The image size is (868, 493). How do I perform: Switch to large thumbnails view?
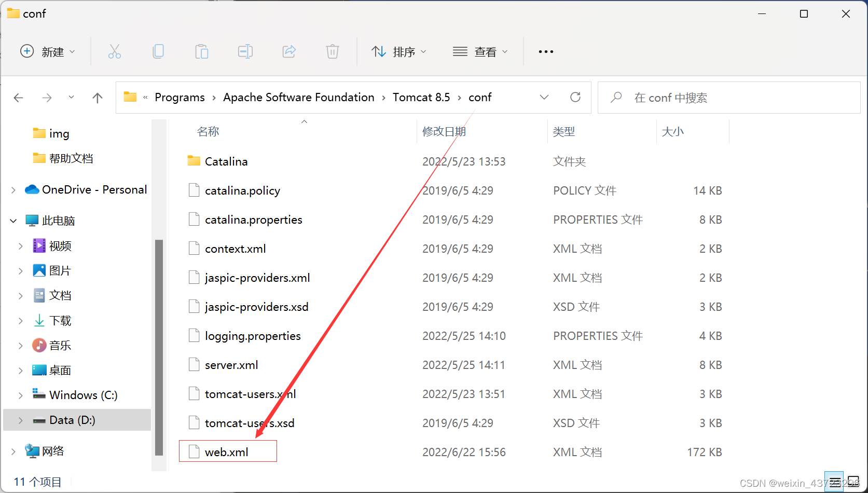point(852,482)
